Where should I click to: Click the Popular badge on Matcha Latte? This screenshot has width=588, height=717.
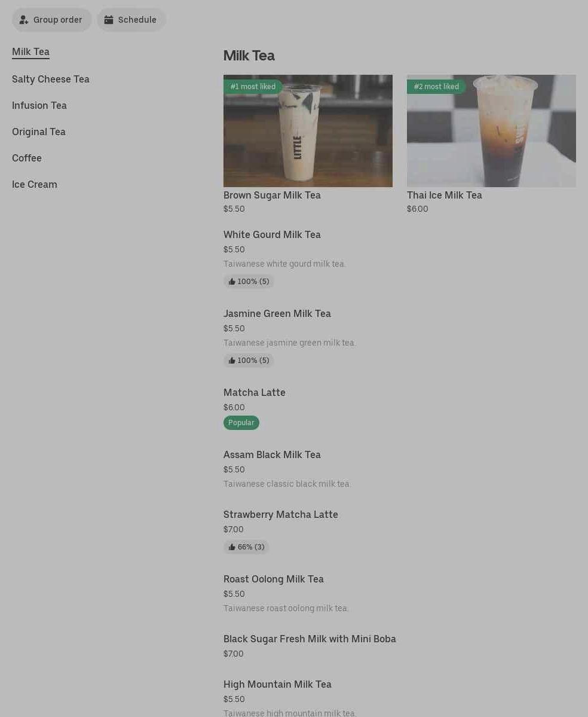241,423
